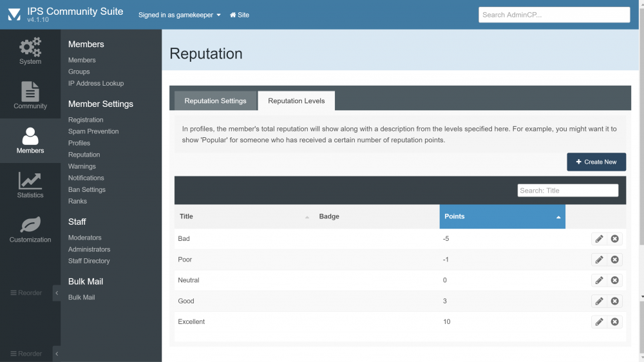Delete the Excellent reputation level
The image size is (644, 362).
tap(614, 321)
